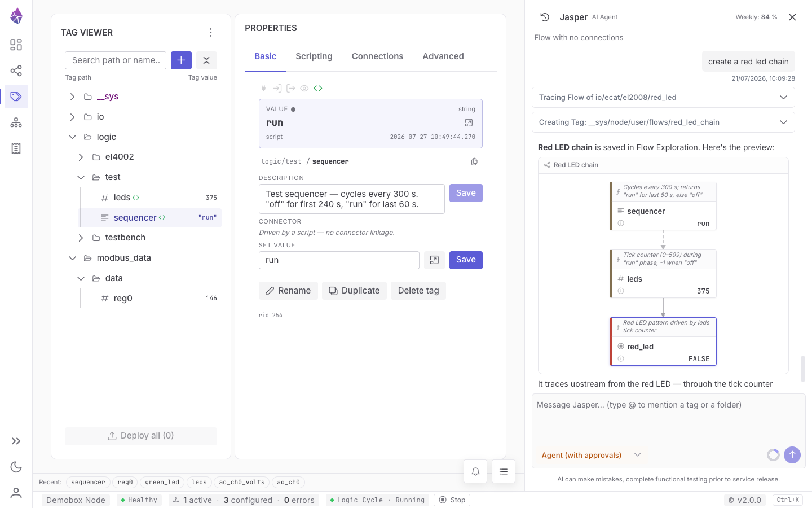The image size is (812, 508).
Task: Open notifications bell
Action: click(475, 471)
